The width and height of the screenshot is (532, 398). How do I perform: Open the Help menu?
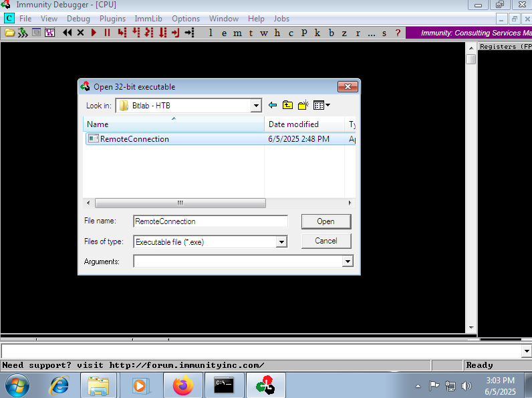point(256,19)
